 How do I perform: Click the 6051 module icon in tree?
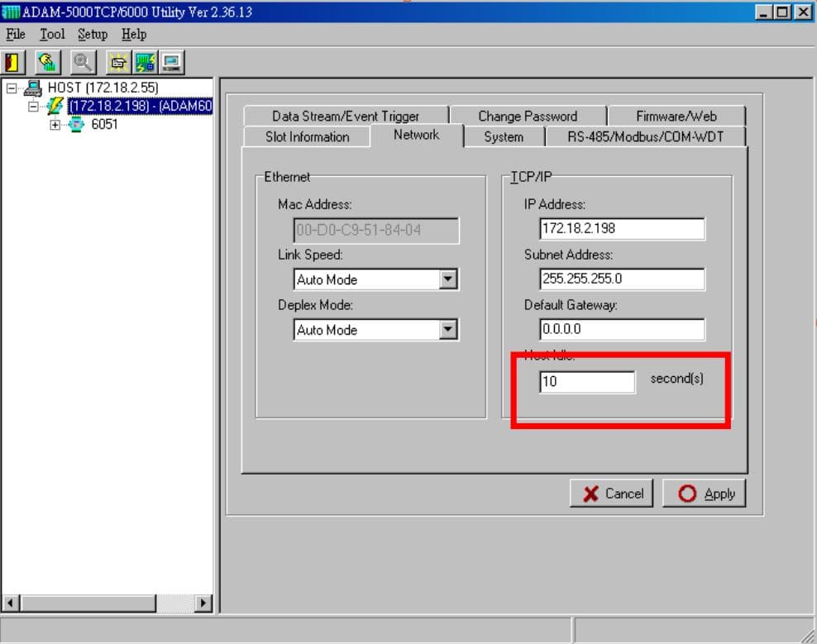pos(77,125)
